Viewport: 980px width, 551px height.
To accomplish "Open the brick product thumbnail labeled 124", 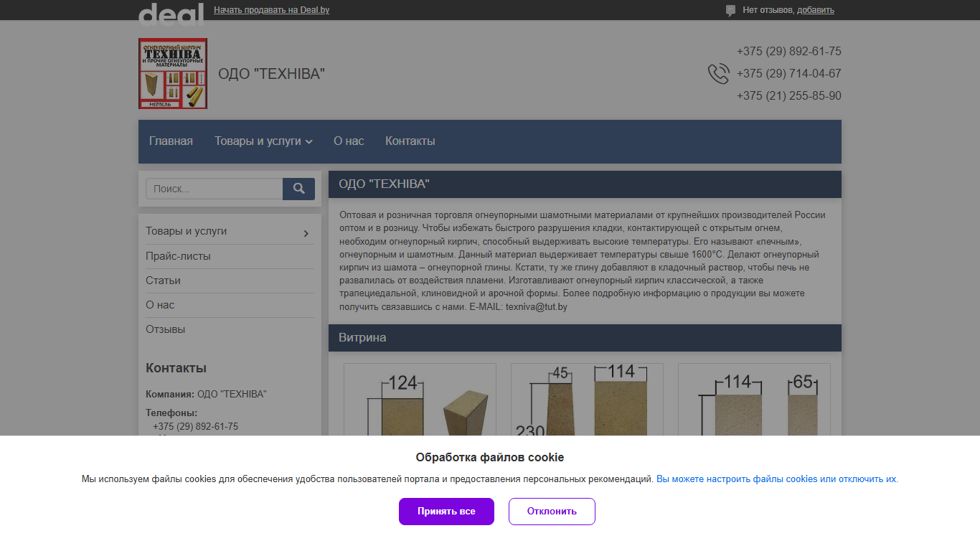I will [420, 400].
